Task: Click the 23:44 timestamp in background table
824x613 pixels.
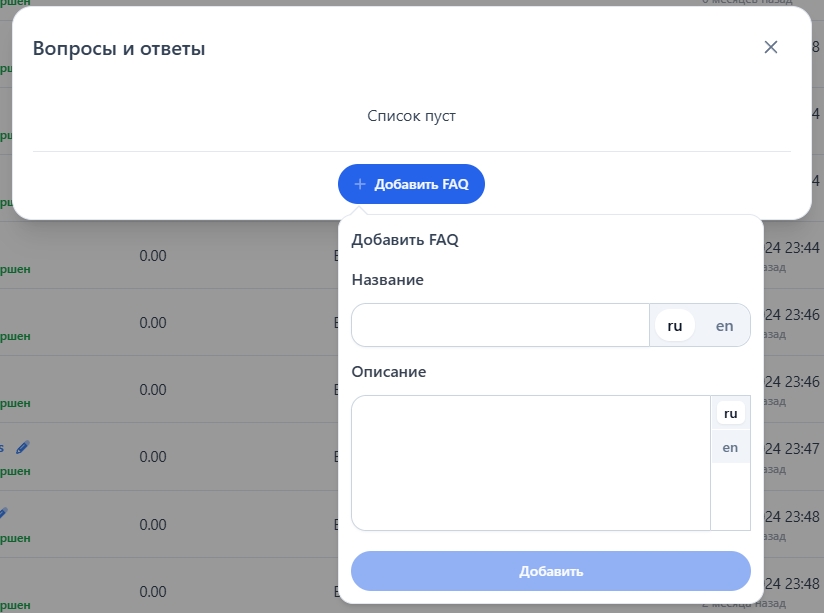Action: [x=790, y=247]
